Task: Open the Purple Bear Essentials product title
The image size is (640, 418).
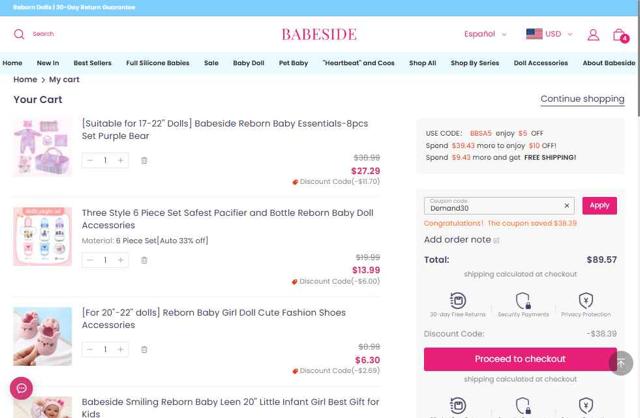Action: (224, 129)
